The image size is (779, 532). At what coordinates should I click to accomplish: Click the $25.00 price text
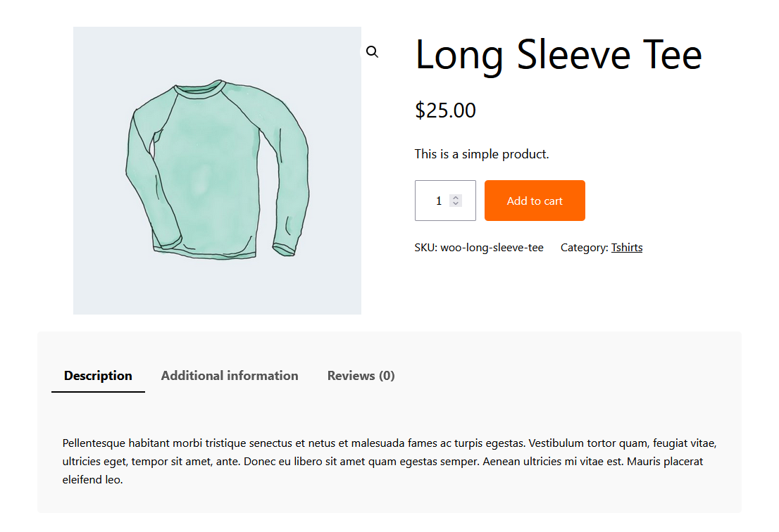pyautogui.click(x=445, y=110)
